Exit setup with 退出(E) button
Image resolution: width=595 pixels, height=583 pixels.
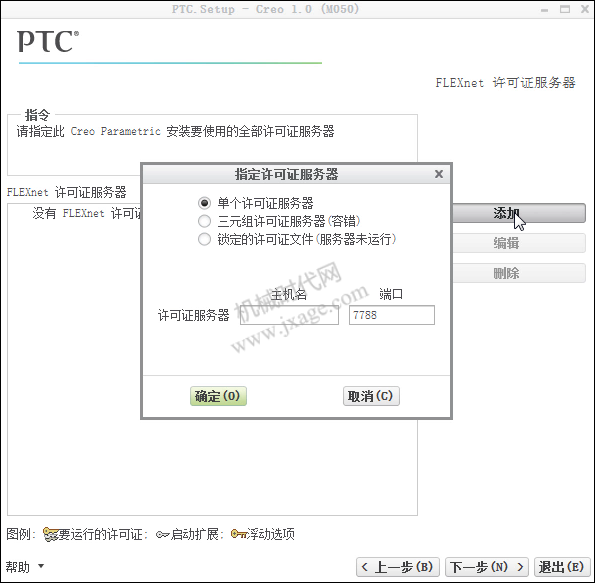tap(562, 567)
